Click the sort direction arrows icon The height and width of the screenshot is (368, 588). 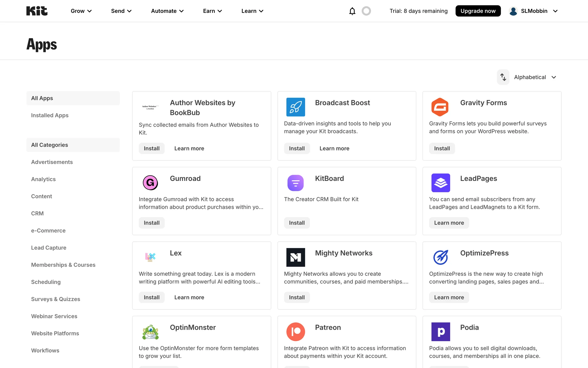[x=503, y=77]
